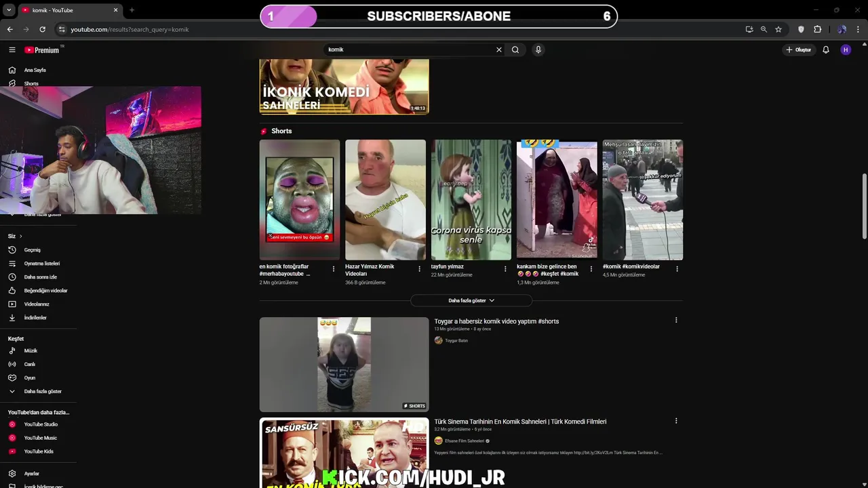The height and width of the screenshot is (488, 868).
Task: Expand the Siz section chevron
Action: (20, 236)
